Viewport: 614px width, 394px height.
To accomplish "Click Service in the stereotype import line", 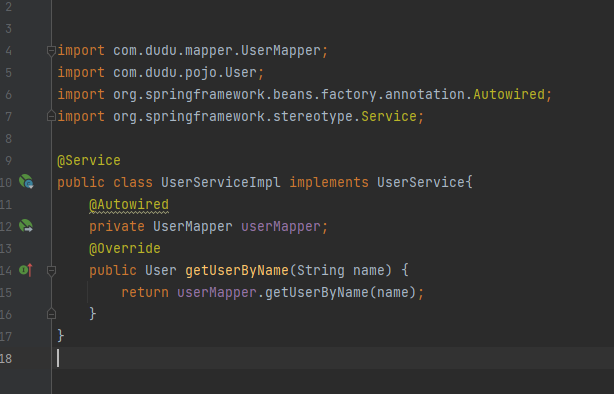I will click(x=389, y=116).
